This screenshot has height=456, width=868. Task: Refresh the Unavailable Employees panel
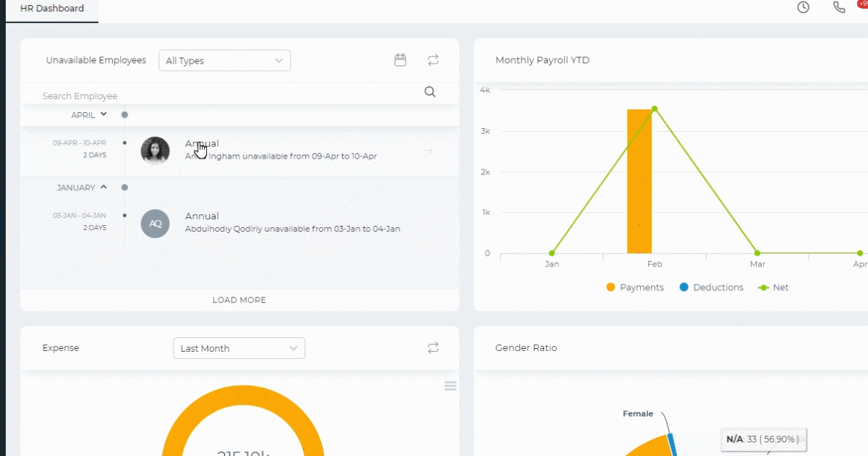tap(433, 60)
